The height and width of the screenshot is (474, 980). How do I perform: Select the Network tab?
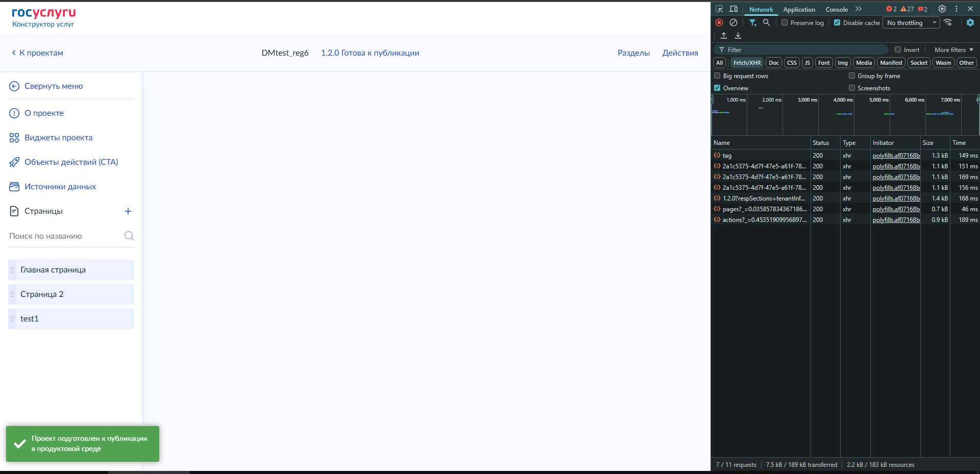761,9
